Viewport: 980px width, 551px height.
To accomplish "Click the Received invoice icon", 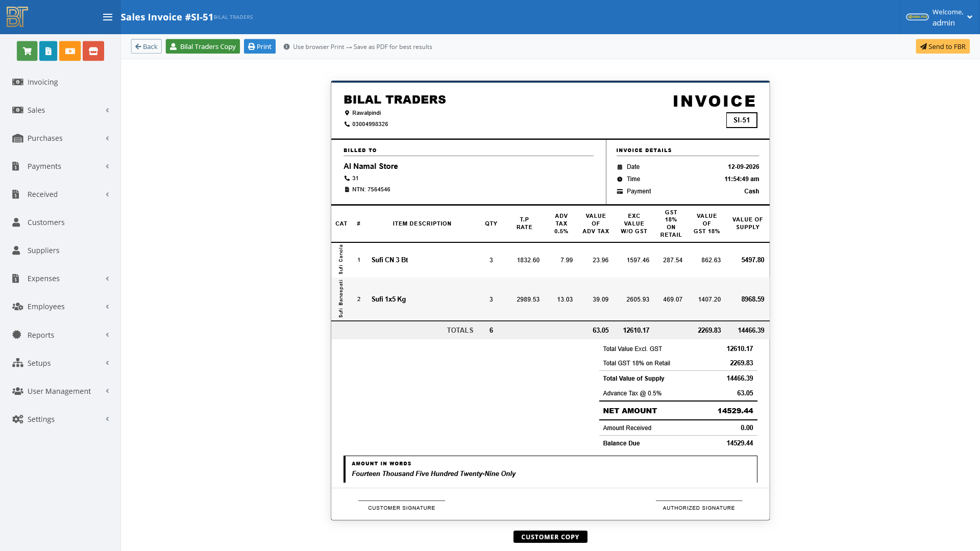I will (16, 194).
